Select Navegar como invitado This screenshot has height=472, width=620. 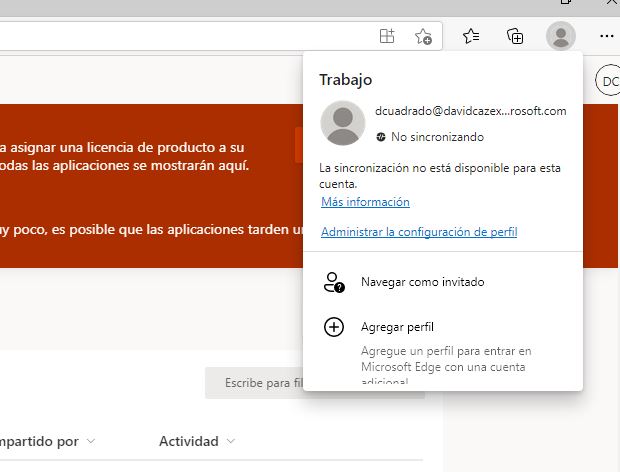pyautogui.click(x=443, y=282)
